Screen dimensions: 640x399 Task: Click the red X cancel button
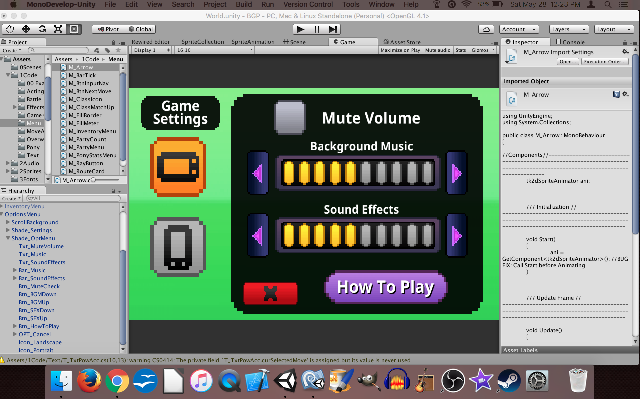(270, 293)
